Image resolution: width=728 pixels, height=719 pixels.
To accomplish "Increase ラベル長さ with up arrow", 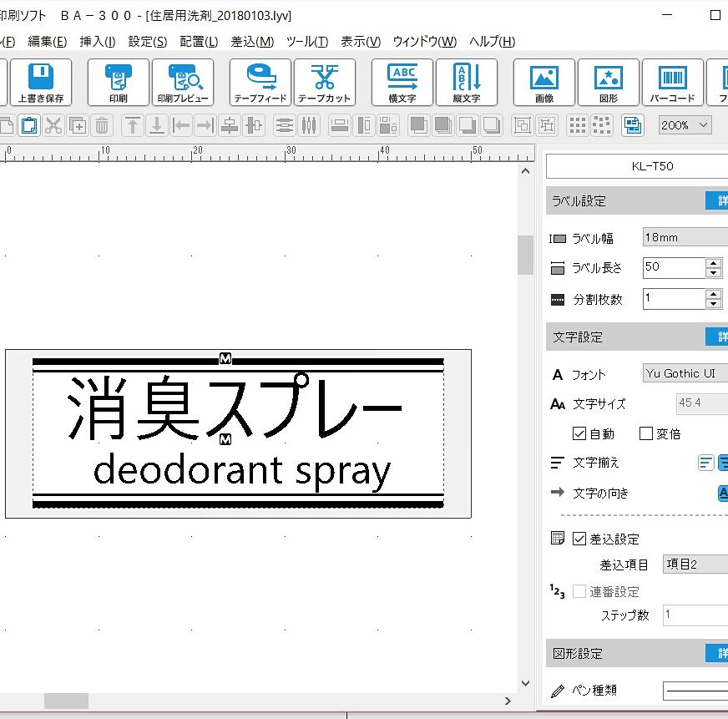I will click(x=714, y=263).
